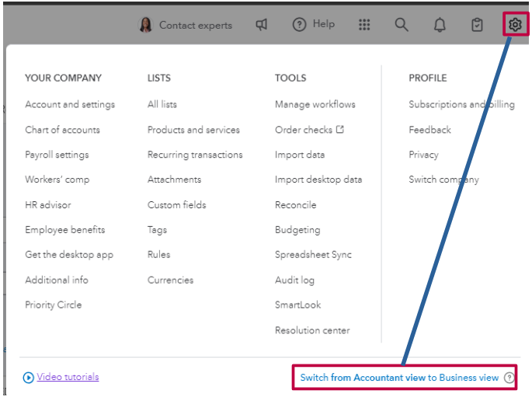Open the notifications bell icon
The image size is (532, 401).
440,25
